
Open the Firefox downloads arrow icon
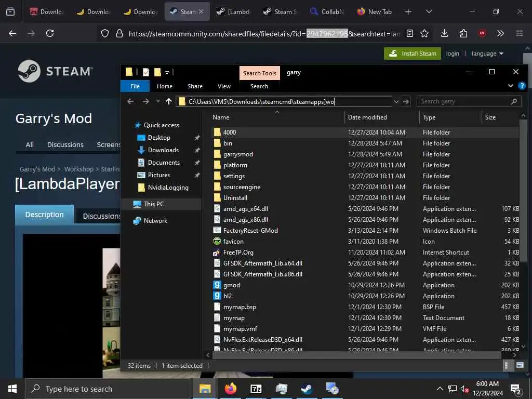445,33
